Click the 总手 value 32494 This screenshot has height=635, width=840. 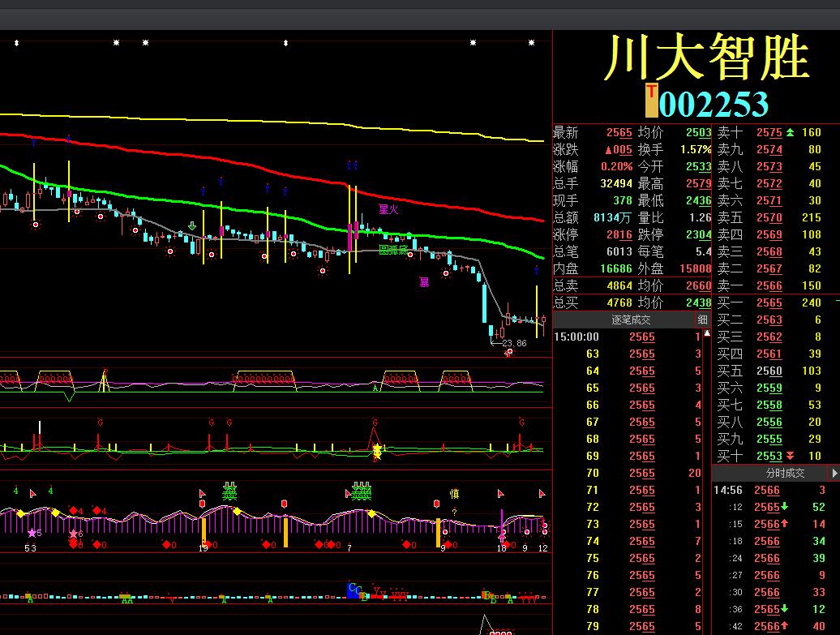(616, 184)
